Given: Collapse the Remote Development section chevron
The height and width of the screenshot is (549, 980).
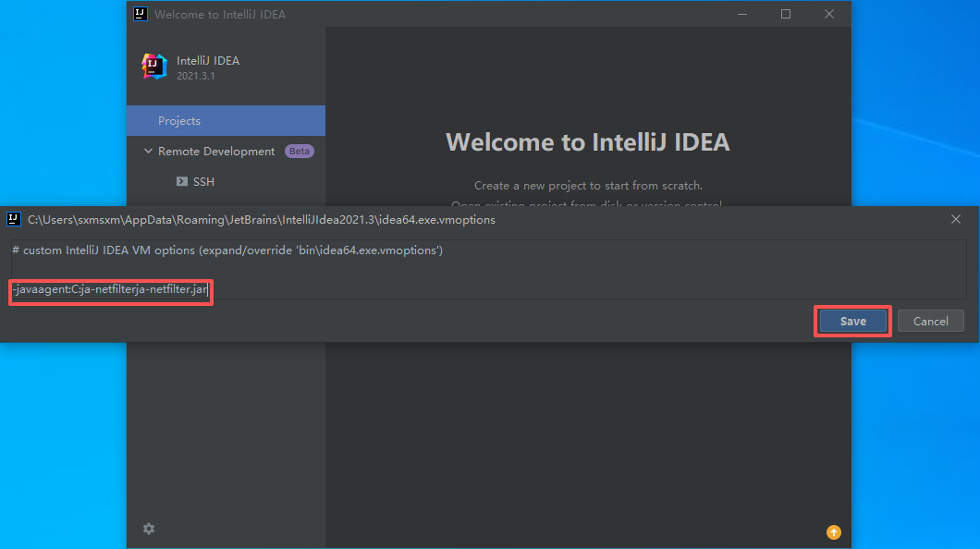Looking at the screenshot, I should coord(148,152).
